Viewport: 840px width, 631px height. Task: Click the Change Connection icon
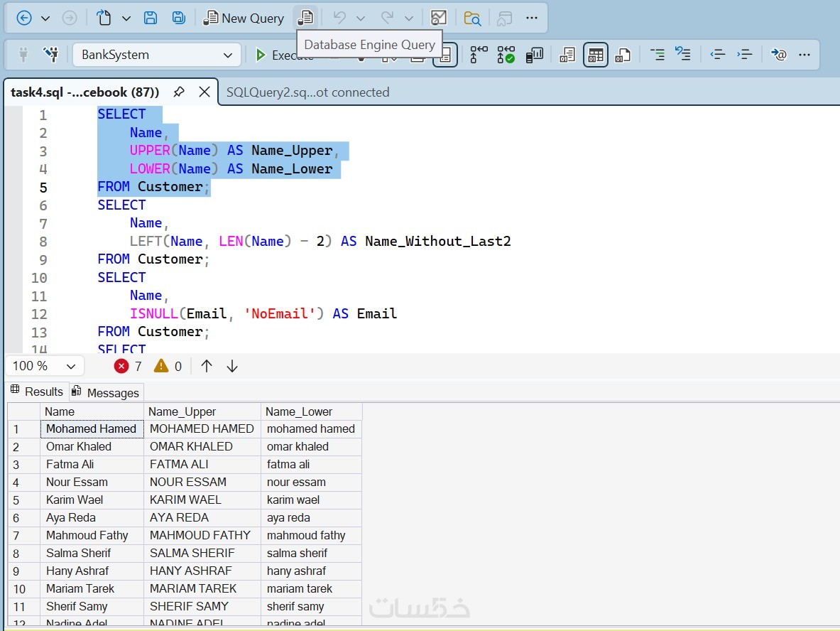50,55
